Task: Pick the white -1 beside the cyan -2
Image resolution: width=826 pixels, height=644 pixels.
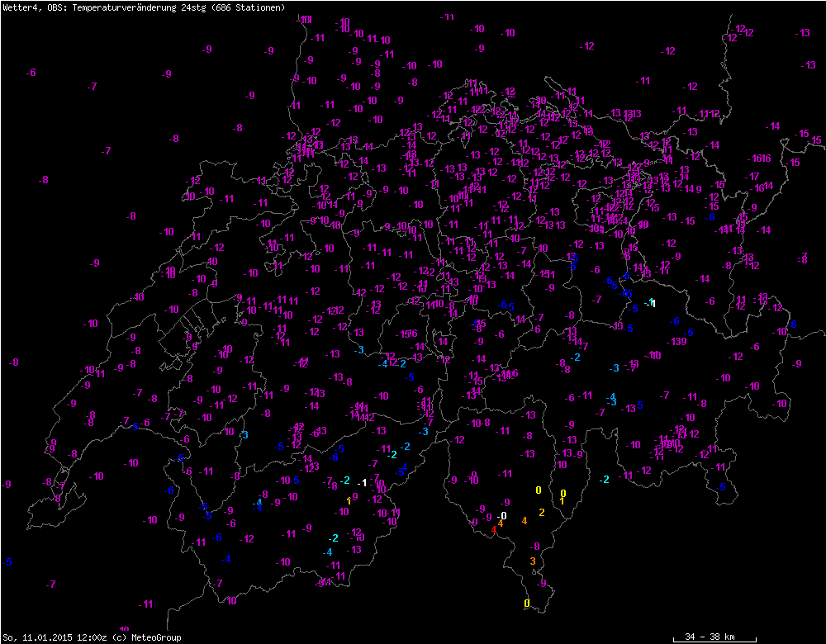Action: point(362,482)
